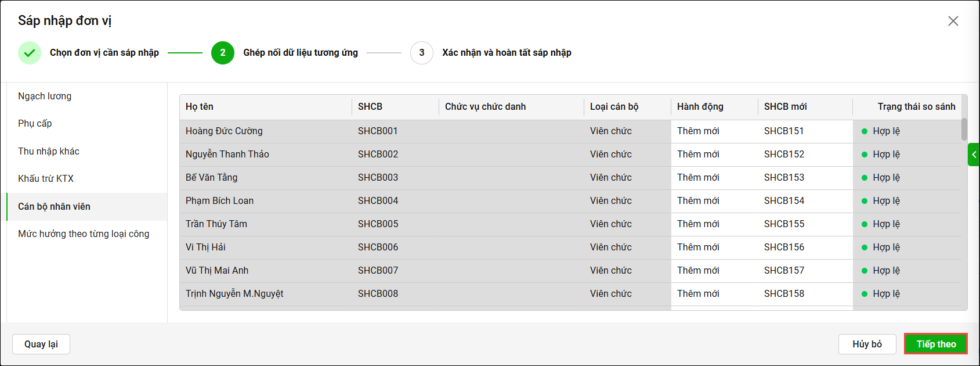Click Tiếp theo button
The height and width of the screenshot is (366, 980).
[x=936, y=344]
